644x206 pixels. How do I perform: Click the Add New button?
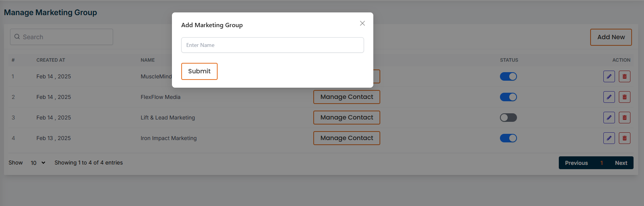tap(611, 37)
